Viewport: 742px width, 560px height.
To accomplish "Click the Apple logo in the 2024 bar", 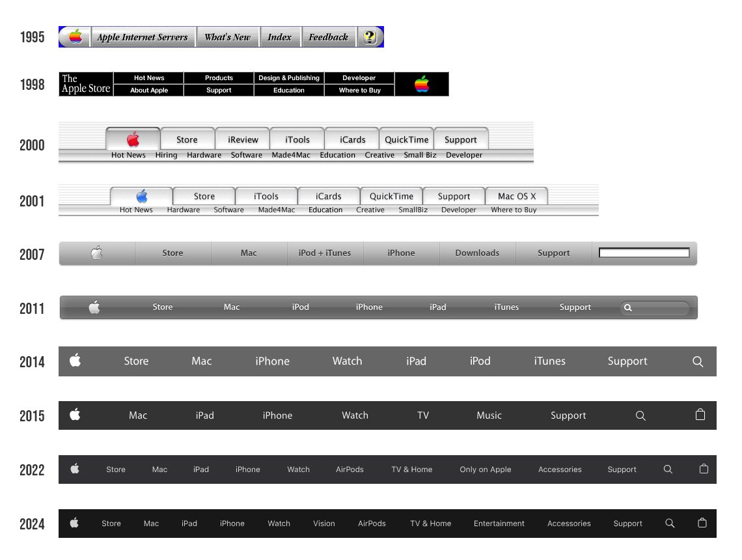I will 74,523.
